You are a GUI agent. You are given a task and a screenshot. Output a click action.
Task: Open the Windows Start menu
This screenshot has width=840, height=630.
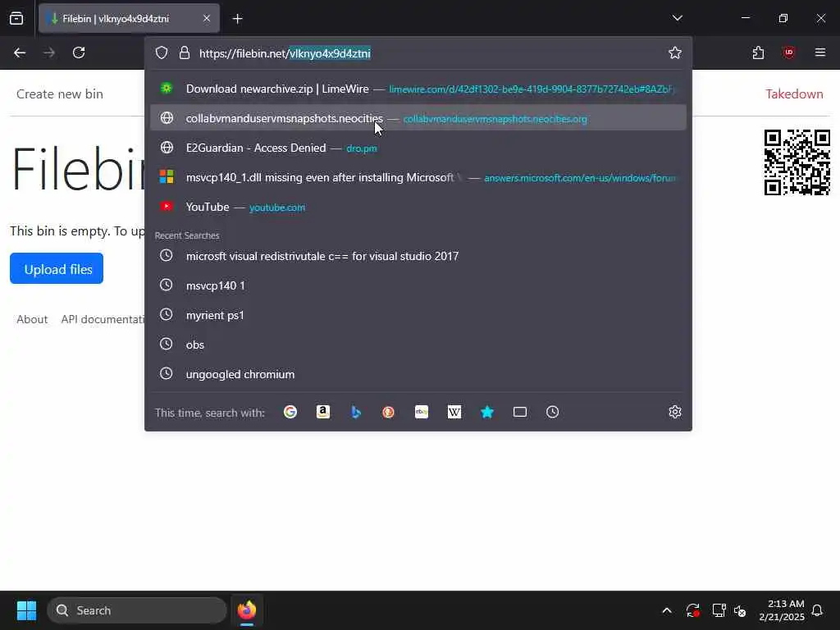coord(26,610)
